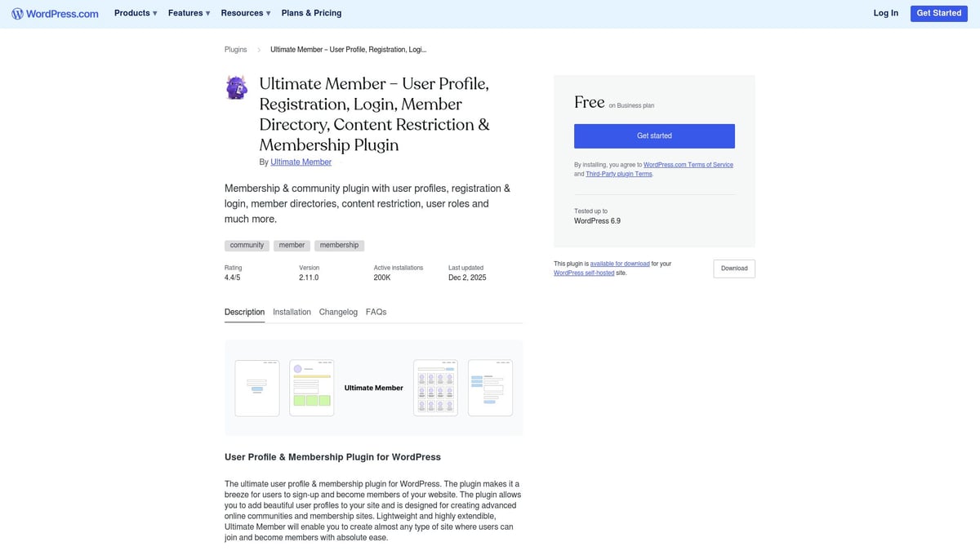The image size is (980, 551).
Task: Click the Third-Party plugin Terms link
Action: pyautogui.click(x=618, y=173)
